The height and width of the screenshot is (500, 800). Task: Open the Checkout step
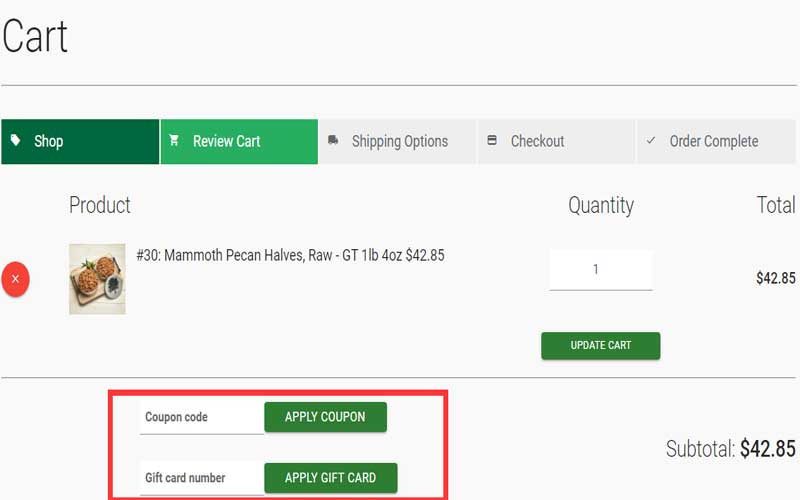[557, 141]
